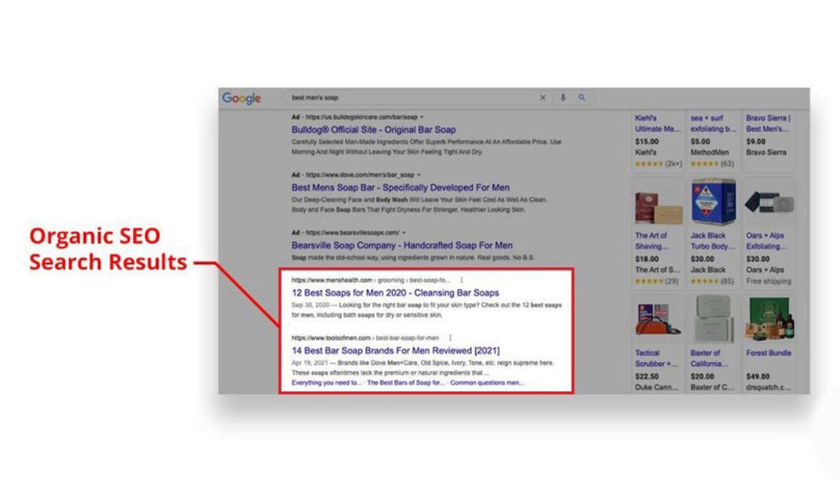
Task: View Tactical Scrubber product image
Action: coord(658,319)
